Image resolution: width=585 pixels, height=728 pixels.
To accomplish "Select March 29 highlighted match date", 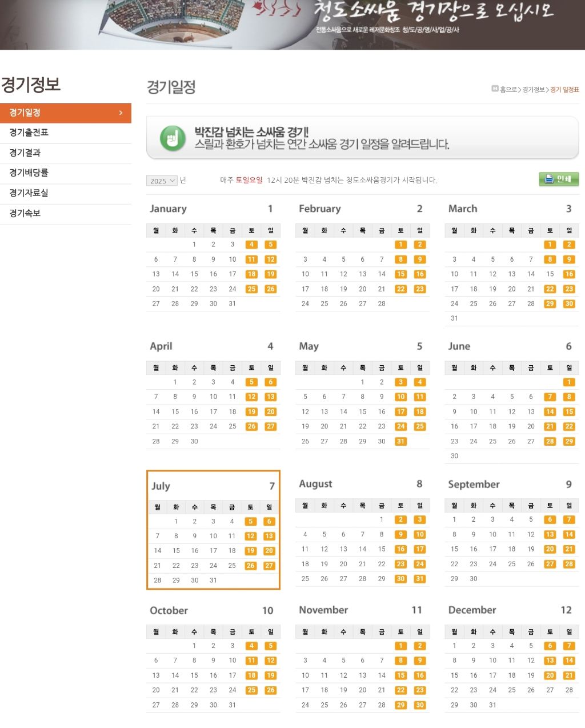I will tap(550, 304).
